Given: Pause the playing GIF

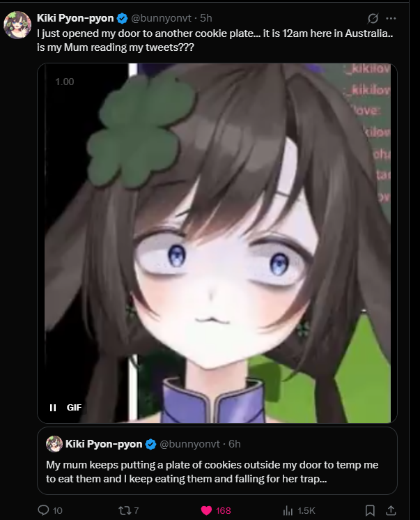Looking at the screenshot, I should [53, 408].
